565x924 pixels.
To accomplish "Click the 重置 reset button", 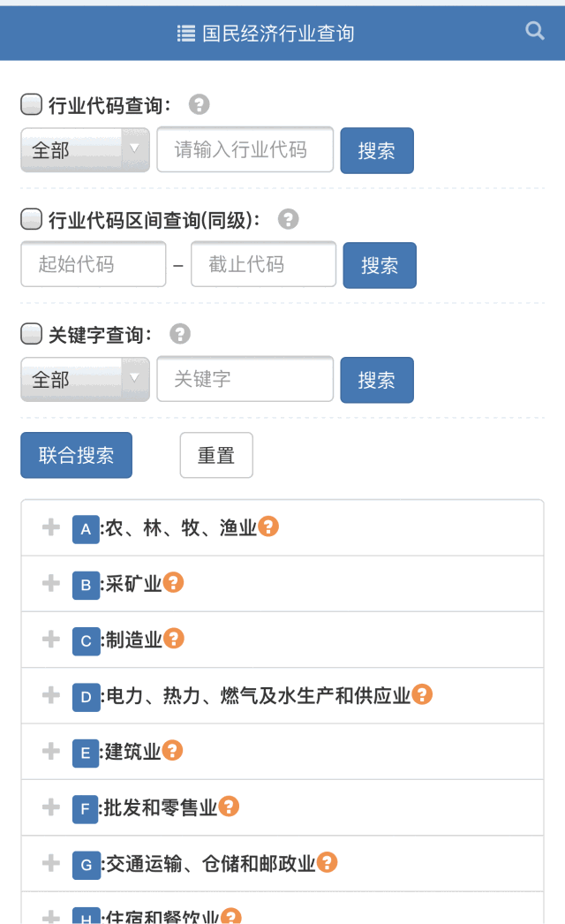I will [x=216, y=455].
